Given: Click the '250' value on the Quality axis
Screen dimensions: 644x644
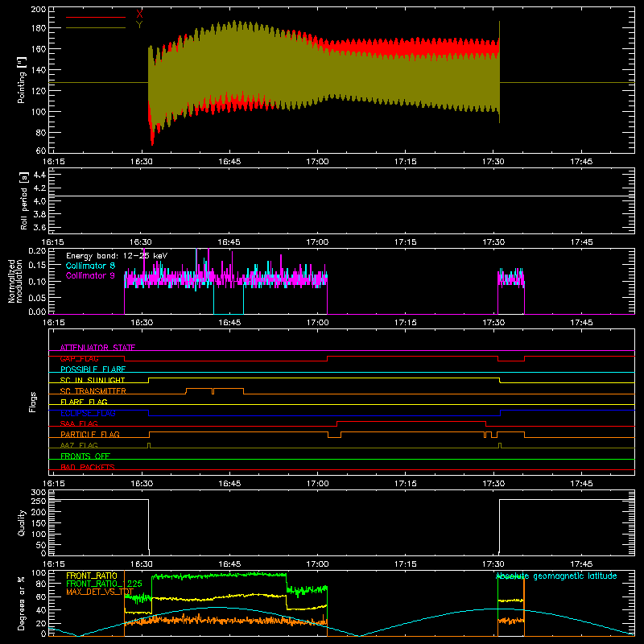Looking at the screenshot, I should click(39, 502).
